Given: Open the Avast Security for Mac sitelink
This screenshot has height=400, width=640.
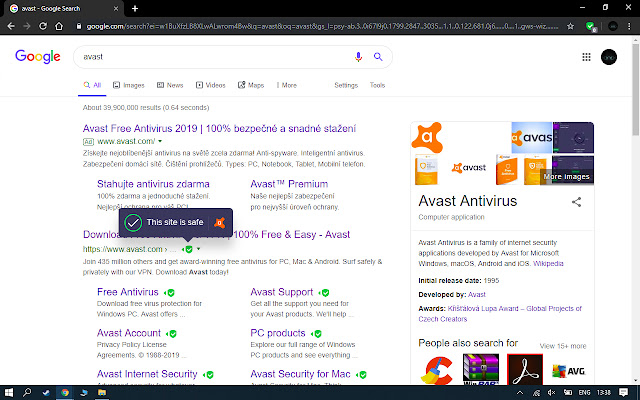Looking at the screenshot, I should [x=300, y=374].
